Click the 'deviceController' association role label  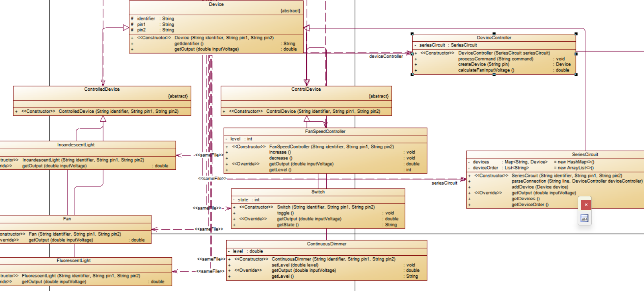(386, 57)
